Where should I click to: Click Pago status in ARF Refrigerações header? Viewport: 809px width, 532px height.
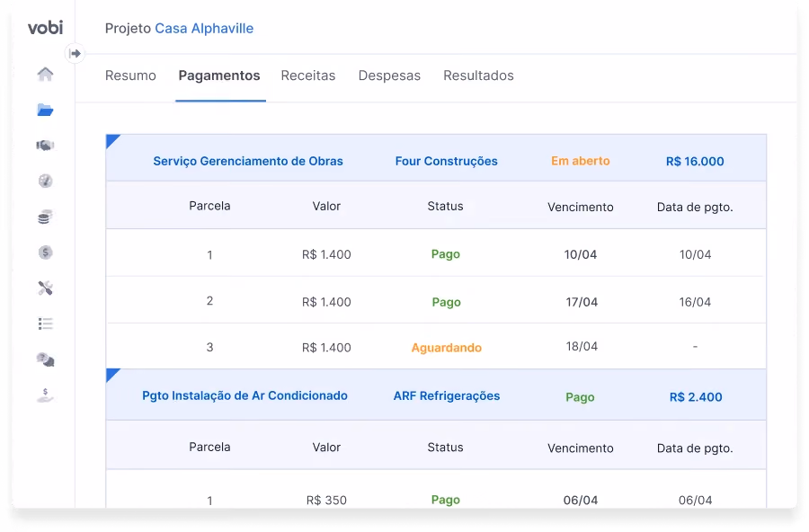coord(580,397)
